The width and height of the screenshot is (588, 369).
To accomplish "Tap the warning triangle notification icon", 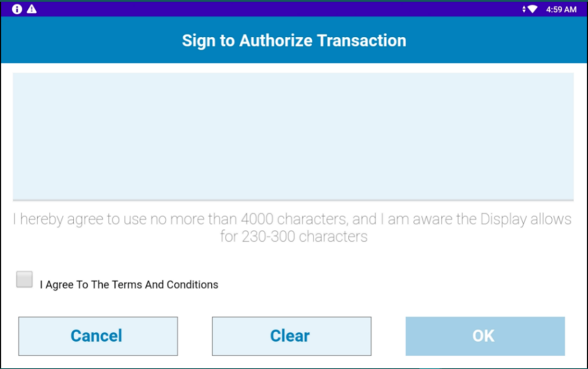I will tap(31, 9).
